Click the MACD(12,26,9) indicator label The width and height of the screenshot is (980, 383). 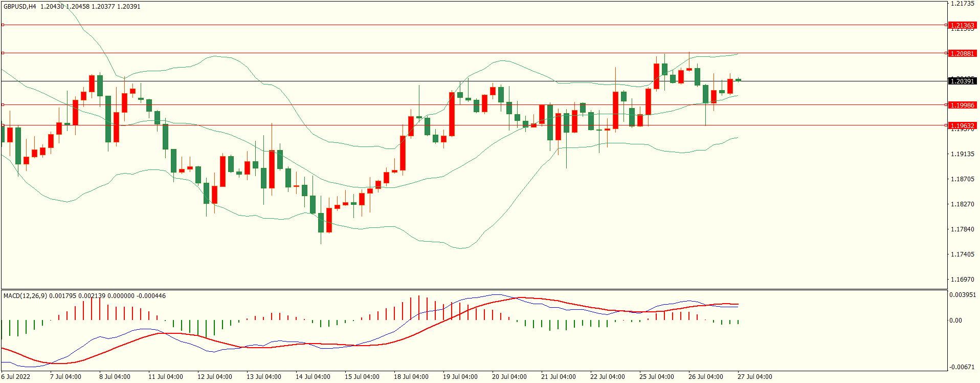coord(25,296)
